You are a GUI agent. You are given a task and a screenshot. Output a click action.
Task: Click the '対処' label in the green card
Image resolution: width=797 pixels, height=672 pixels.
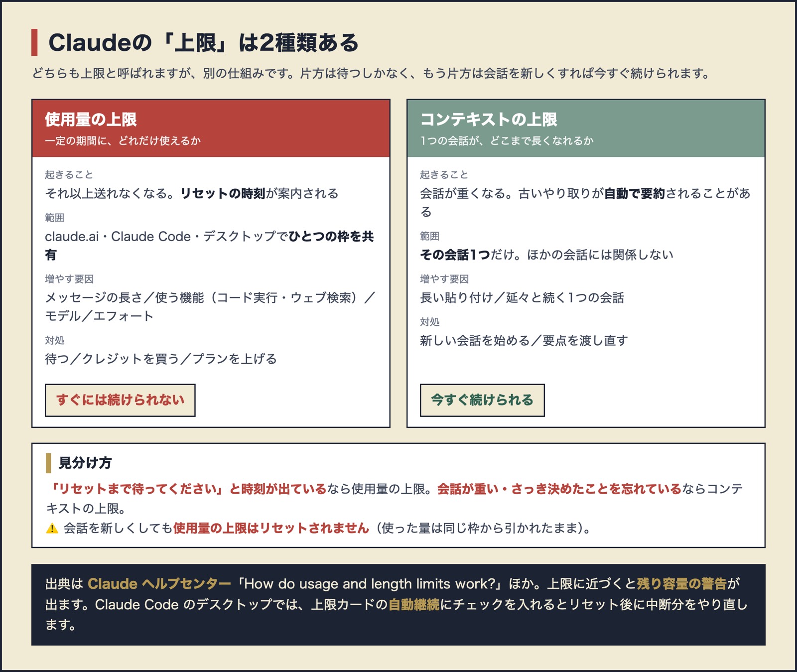(x=430, y=322)
